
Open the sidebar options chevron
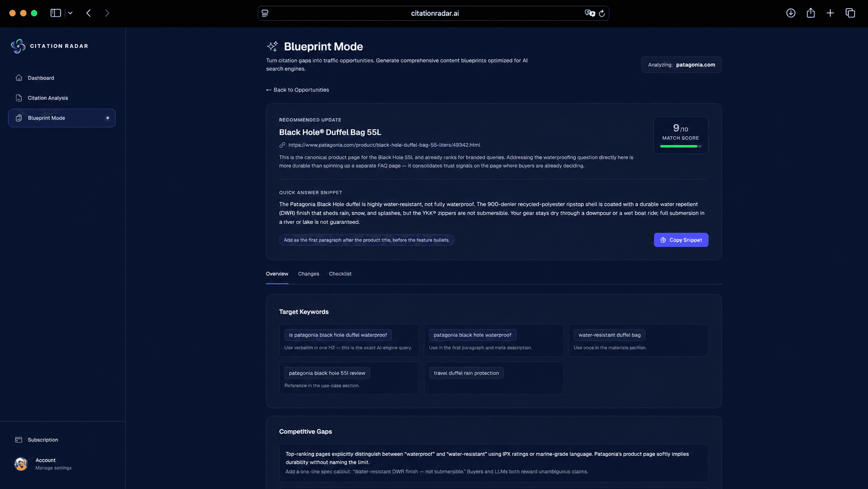coord(70,13)
